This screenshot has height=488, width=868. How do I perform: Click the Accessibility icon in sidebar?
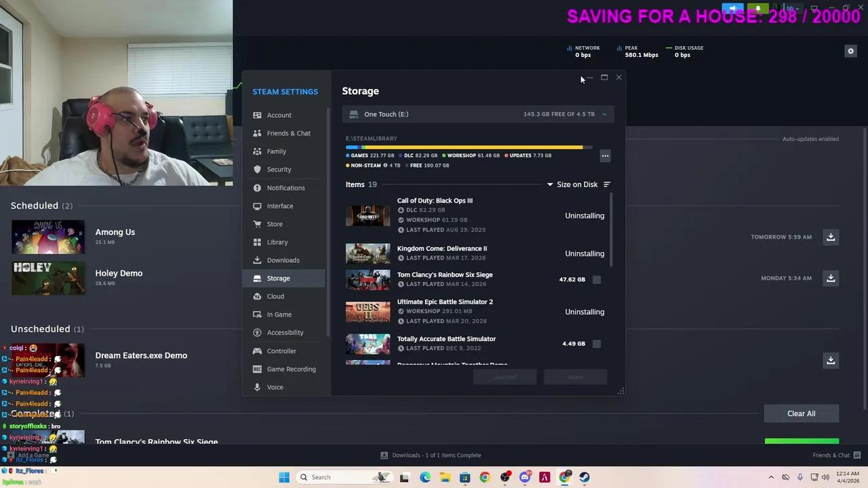257,332
